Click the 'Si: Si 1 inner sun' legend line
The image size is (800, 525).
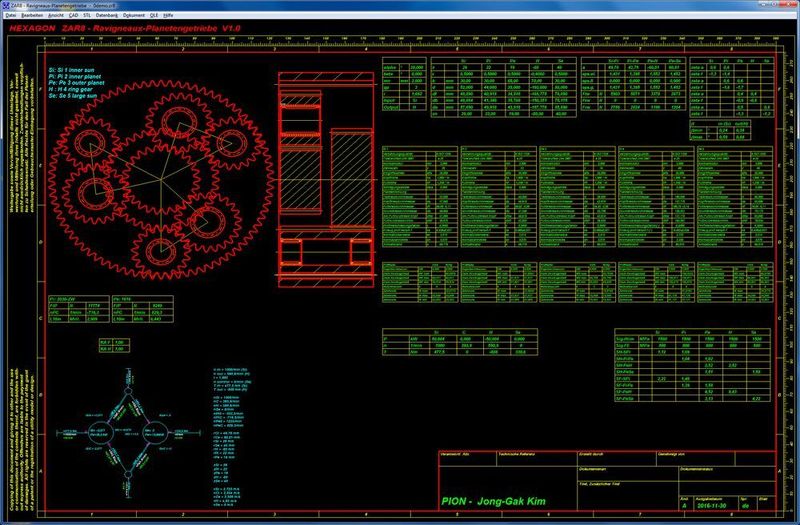pyautogui.click(x=71, y=70)
